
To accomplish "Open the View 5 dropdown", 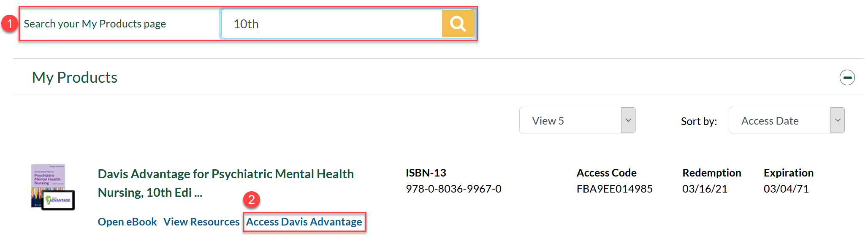I will click(570, 121).
